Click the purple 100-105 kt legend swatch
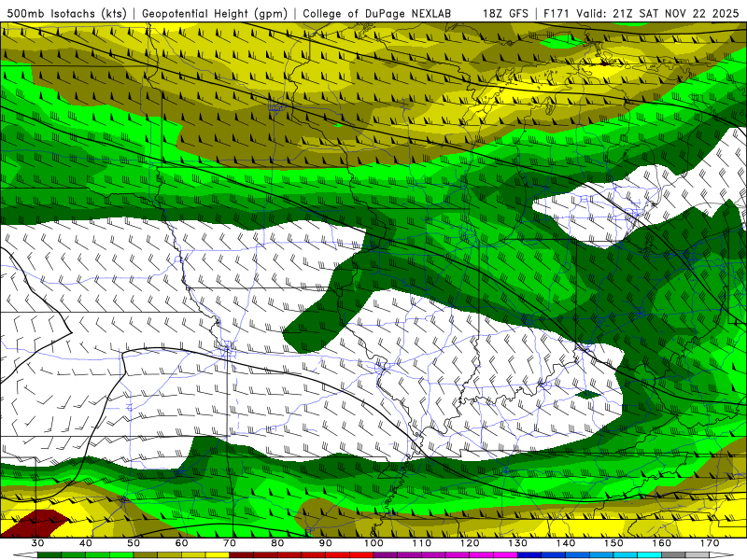Image resolution: width=747 pixels, height=560 pixels. pos(386,555)
